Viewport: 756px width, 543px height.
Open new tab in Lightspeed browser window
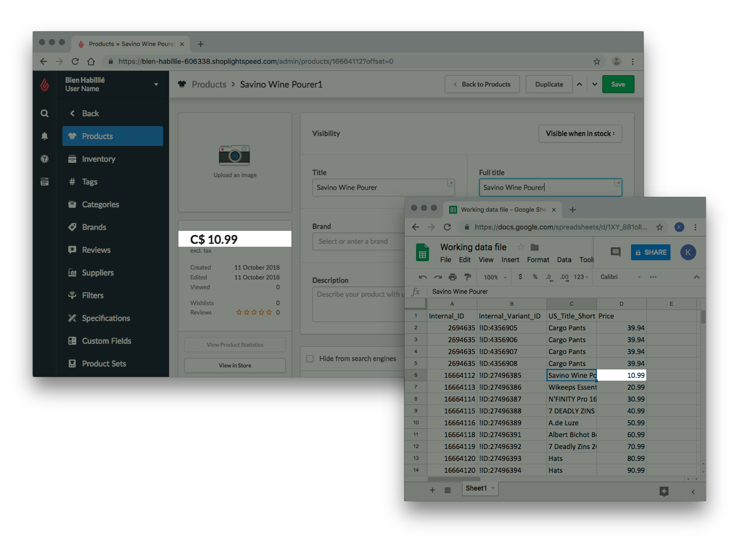point(201,44)
